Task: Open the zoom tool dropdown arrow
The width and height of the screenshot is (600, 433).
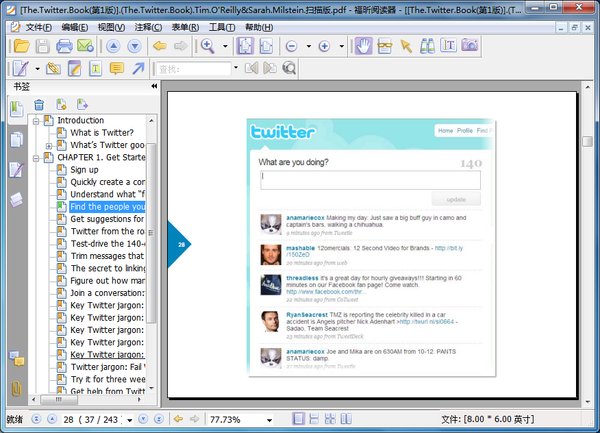Action: pos(225,46)
